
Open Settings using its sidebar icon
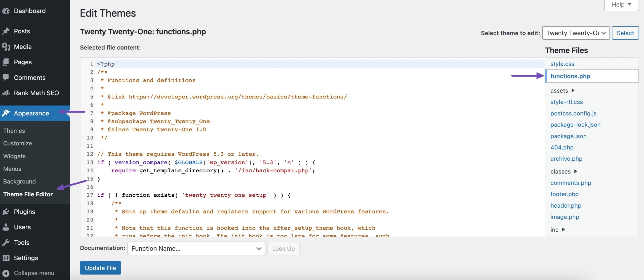(x=6, y=258)
